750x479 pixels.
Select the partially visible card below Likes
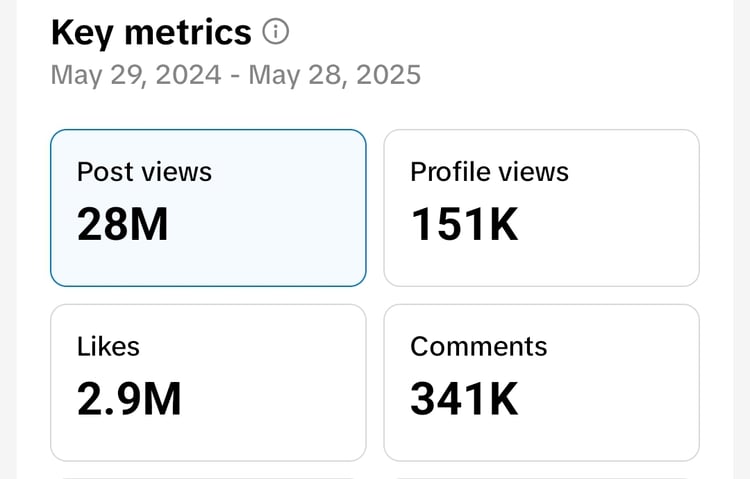[x=208, y=477]
